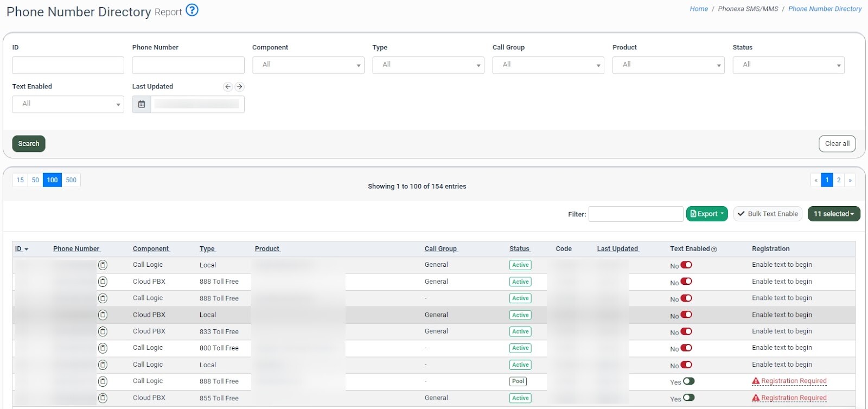The image size is (868, 409).
Task: Go to previous page using « arrow
Action: click(816, 180)
